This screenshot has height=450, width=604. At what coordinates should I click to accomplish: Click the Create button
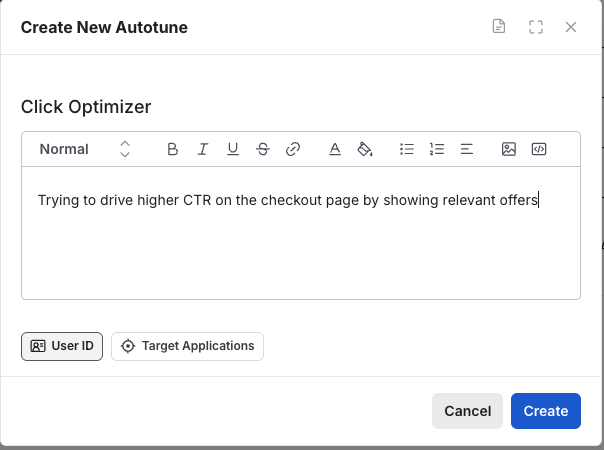[546, 411]
